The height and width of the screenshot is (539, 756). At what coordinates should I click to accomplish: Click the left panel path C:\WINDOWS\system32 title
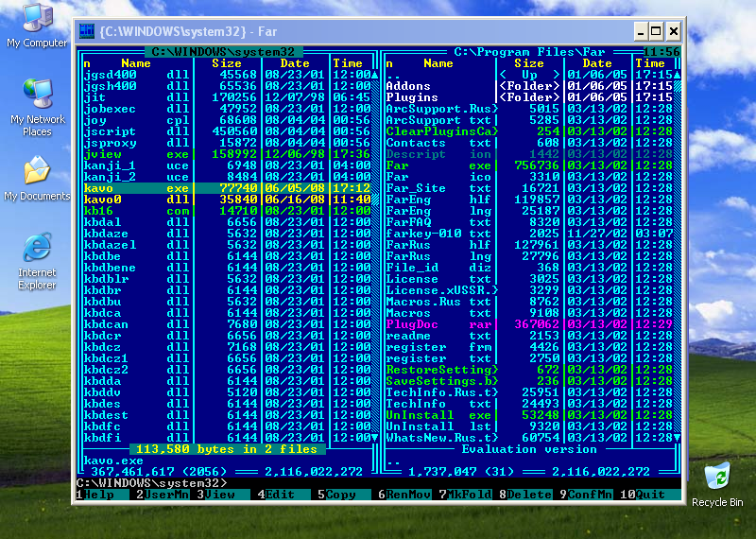223,52
